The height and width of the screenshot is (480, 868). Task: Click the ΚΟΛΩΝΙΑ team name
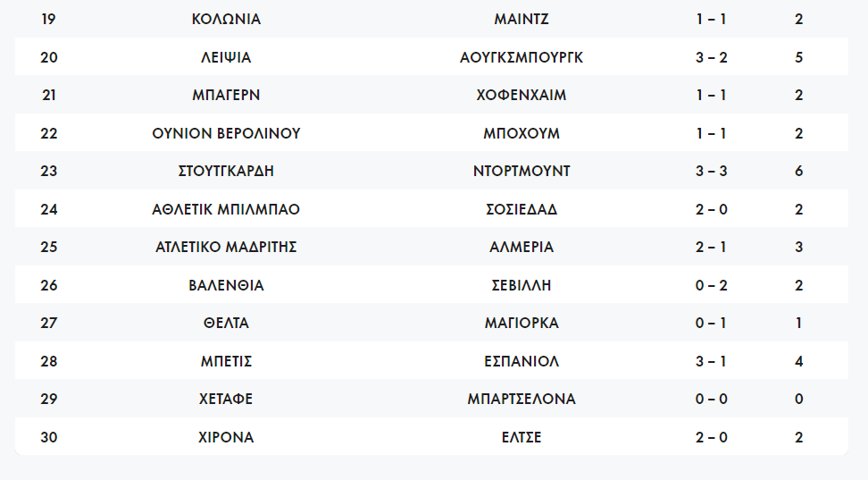click(226, 19)
